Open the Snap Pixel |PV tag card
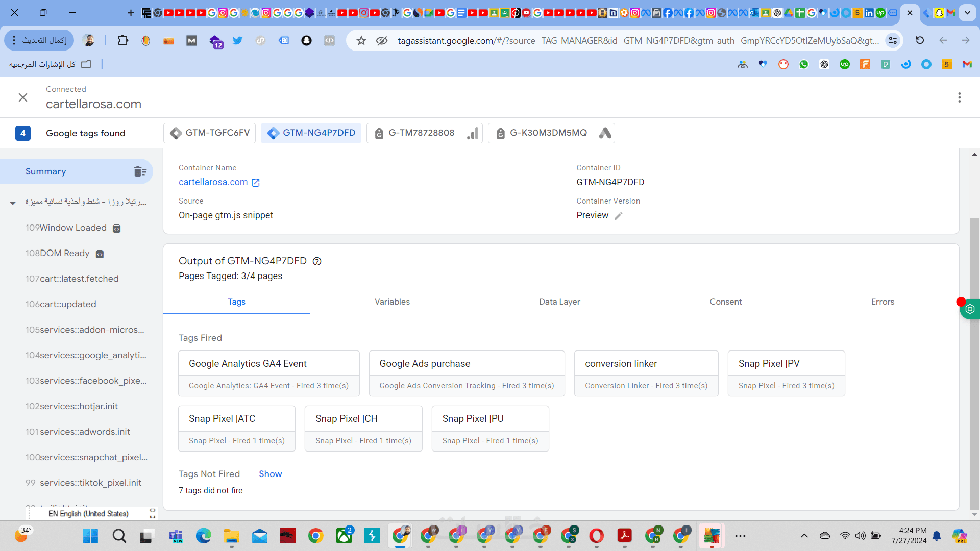980x551 pixels. (786, 373)
